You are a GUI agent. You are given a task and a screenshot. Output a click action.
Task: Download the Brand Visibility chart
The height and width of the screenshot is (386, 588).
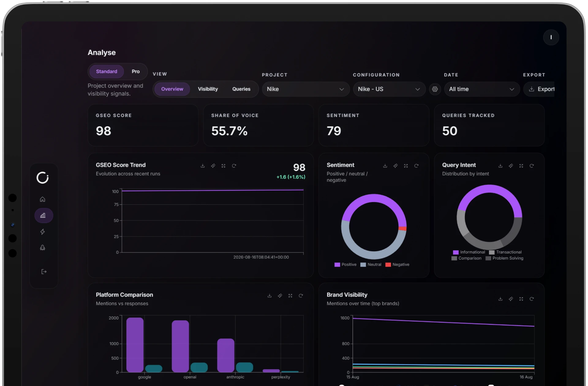[500, 299]
